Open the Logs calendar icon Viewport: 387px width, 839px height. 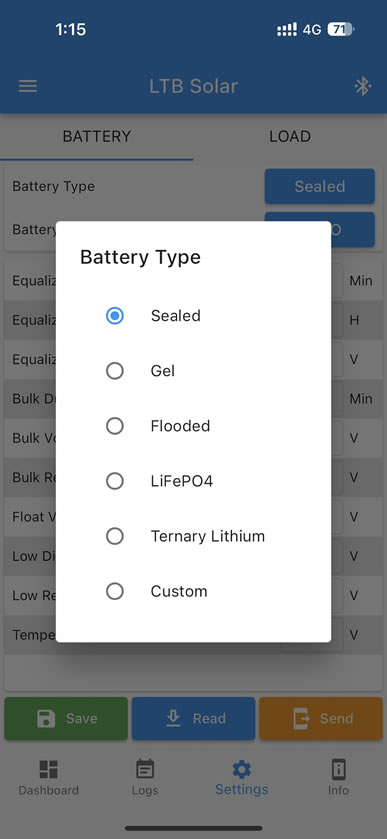coord(145,769)
